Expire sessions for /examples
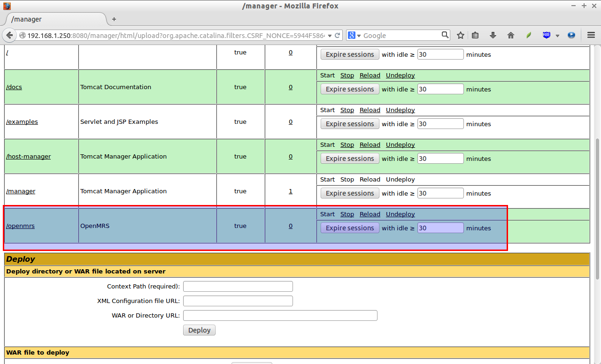 [350, 124]
